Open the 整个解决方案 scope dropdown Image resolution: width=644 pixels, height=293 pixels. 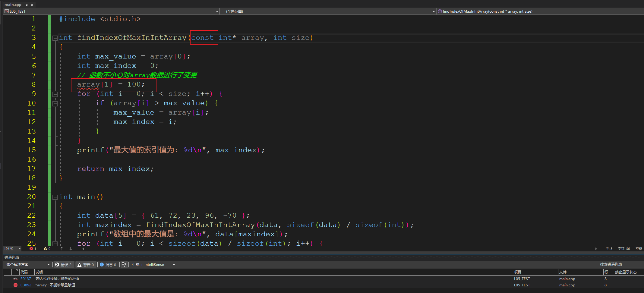[48, 265]
